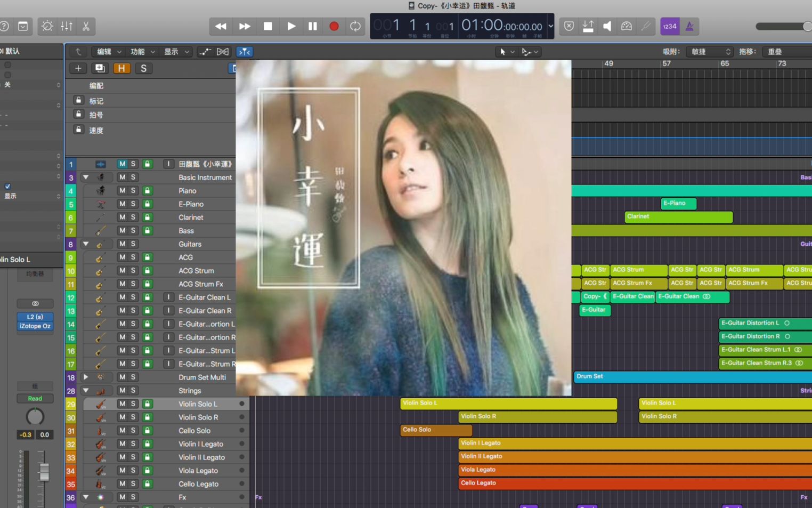This screenshot has width=812, height=508.
Task: Mute the Piano track
Action: (122, 190)
